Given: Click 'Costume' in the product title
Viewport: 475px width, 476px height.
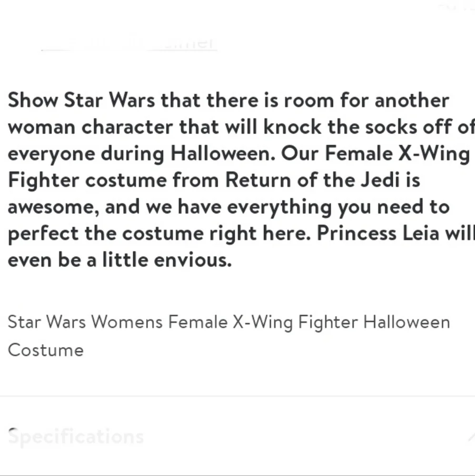Looking at the screenshot, I should (45, 350).
